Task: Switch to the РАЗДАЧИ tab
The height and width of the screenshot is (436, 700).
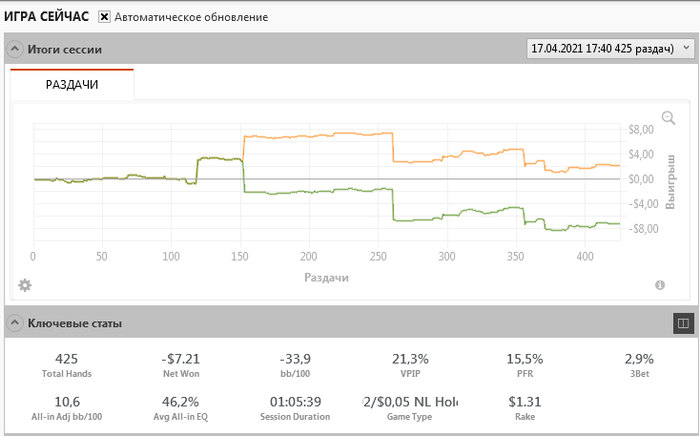Action: pos(72,85)
